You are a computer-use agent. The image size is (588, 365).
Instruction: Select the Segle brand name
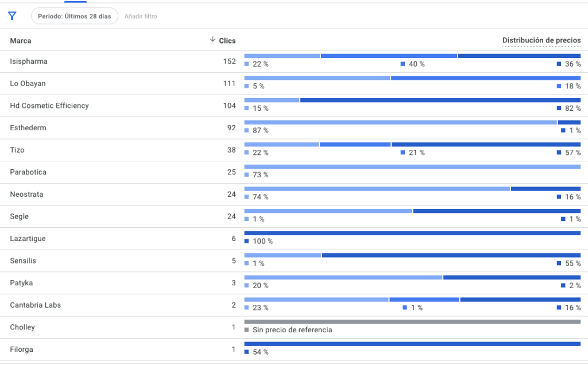click(x=19, y=216)
